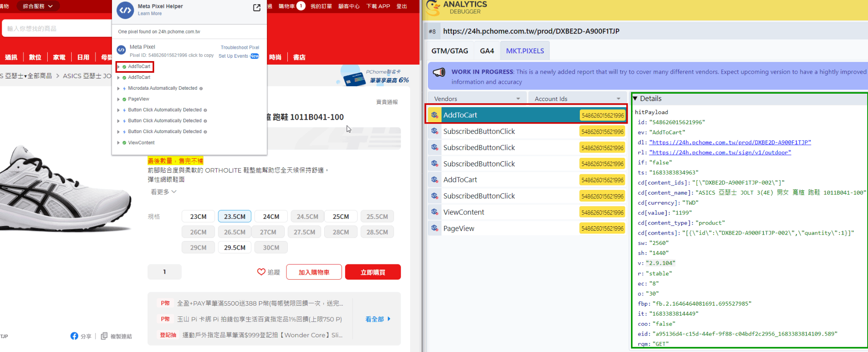The image size is (868, 352).
Task: Click the Troubleshoot Pixel link
Action: coord(240,48)
